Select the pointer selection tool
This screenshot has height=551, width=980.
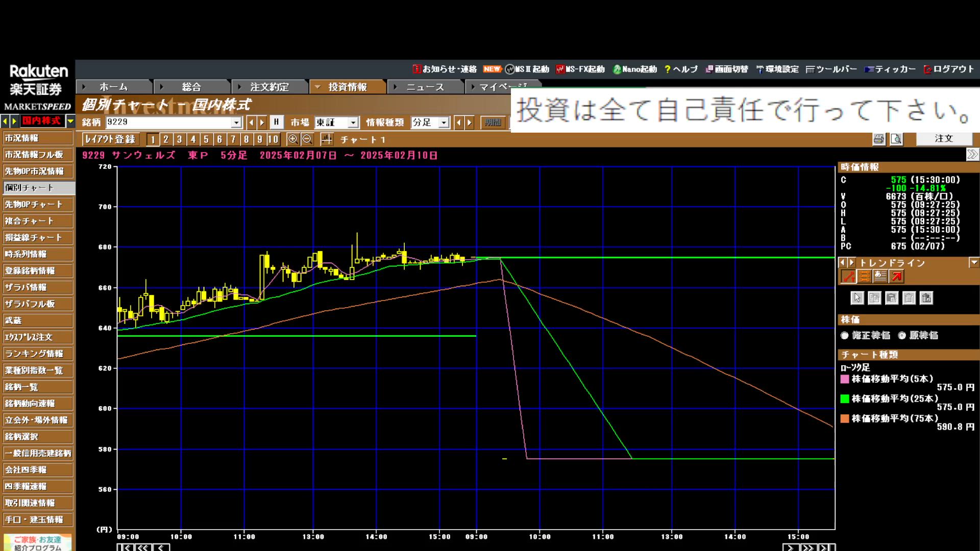[x=857, y=298]
